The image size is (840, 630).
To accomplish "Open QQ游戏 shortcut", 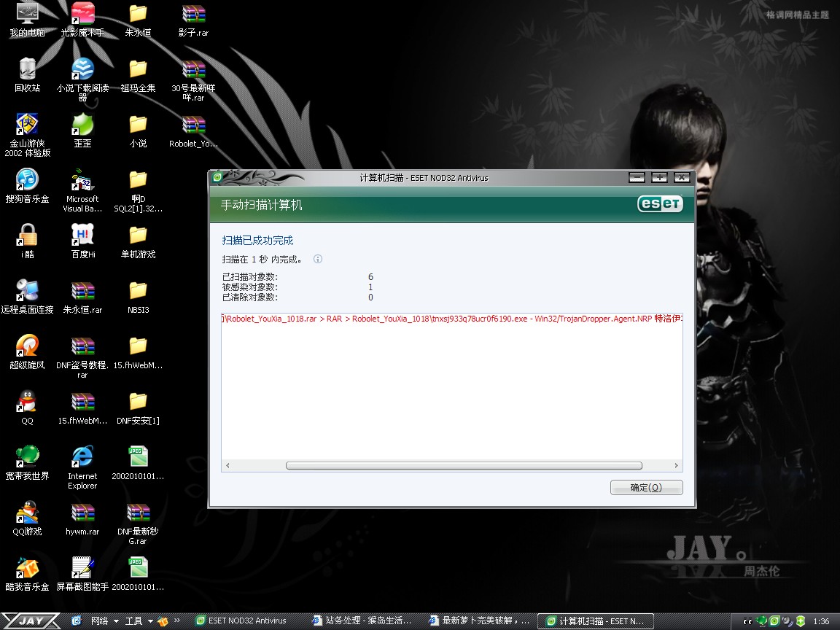I will click(27, 518).
